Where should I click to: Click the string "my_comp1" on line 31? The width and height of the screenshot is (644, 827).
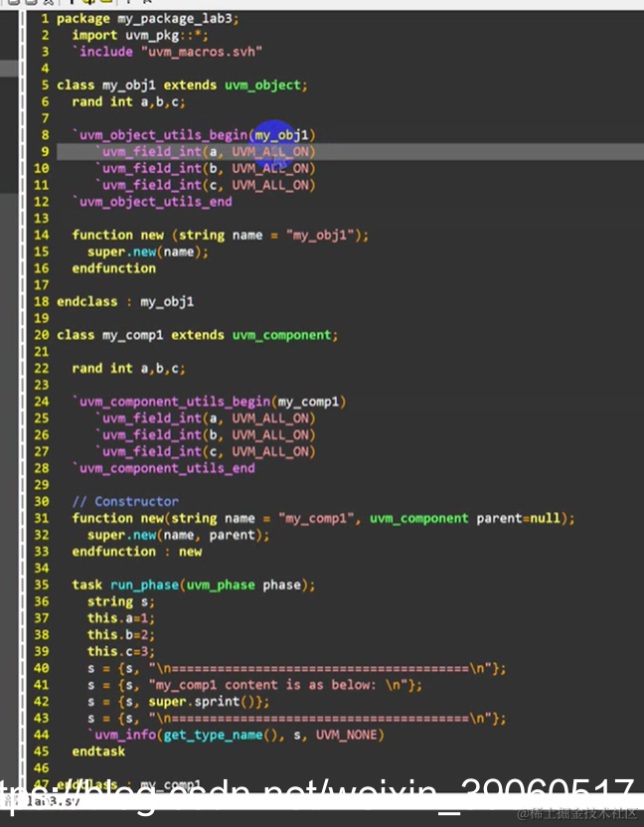[316, 519]
